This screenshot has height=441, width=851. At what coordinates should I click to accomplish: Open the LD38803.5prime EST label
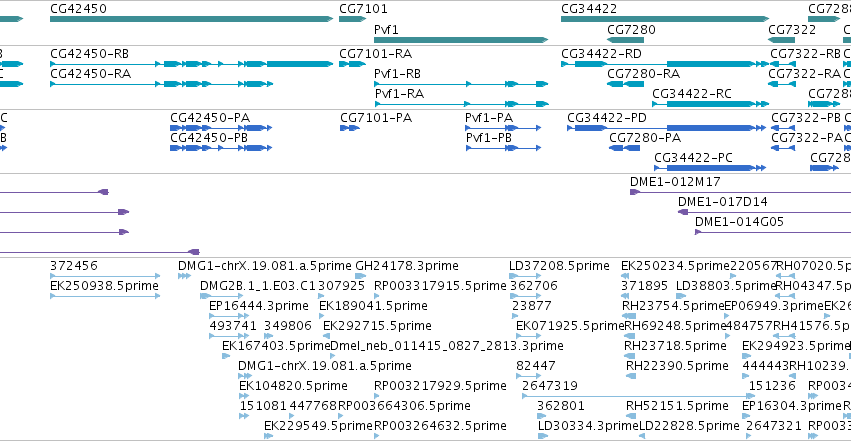click(726, 286)
